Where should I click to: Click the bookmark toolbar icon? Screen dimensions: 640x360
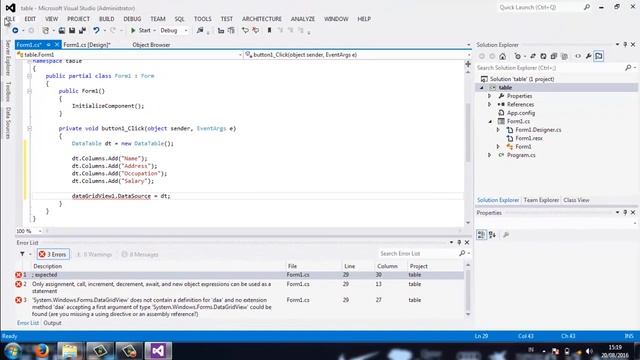pyautogui.click(x=269, y=31)
